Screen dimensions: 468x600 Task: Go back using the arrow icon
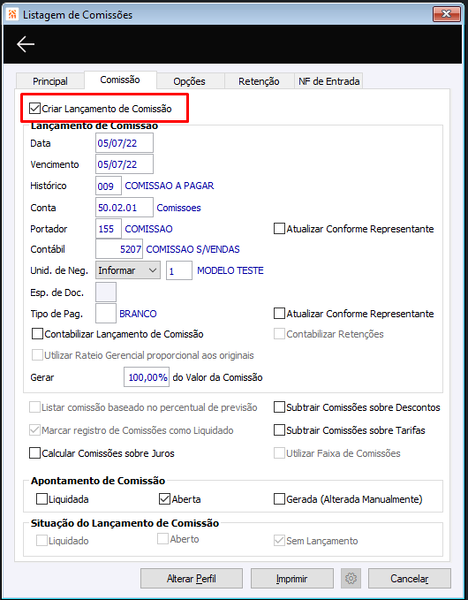(x=26, y=44)
